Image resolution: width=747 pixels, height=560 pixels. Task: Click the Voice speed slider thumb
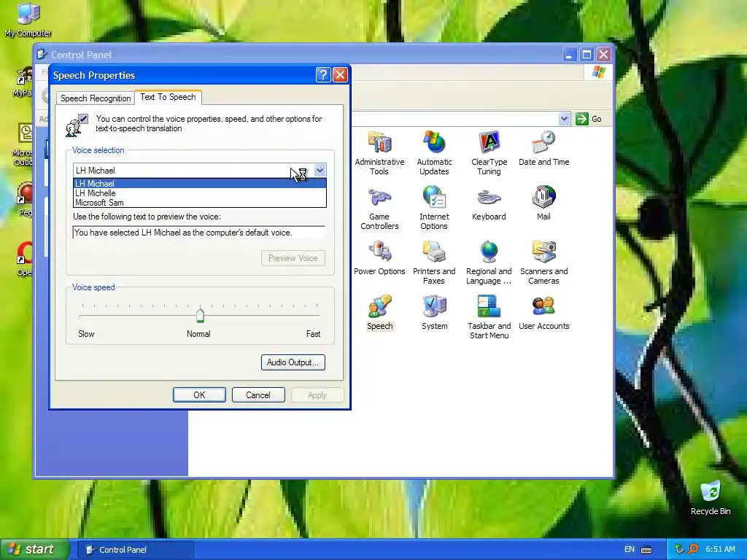pyautogui.click(x=200, y=315)
